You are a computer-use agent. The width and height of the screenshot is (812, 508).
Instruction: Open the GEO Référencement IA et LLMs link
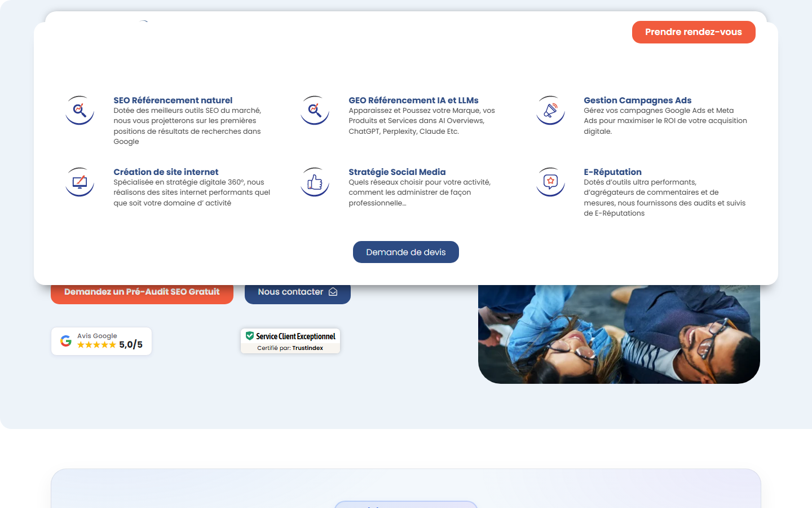click(413, 100)
